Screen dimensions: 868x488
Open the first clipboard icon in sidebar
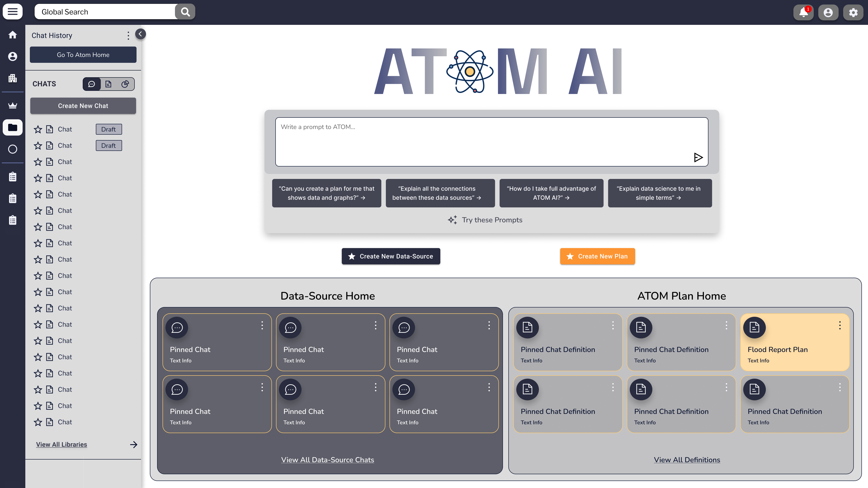point(12,176)
